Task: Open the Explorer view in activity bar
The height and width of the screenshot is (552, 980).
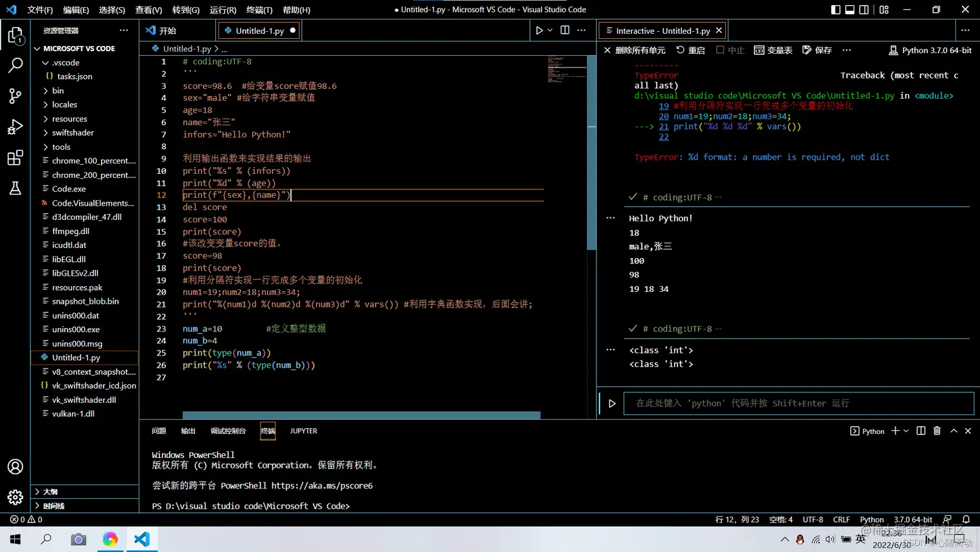Action: pyautogui.click(x=15, y=35)
